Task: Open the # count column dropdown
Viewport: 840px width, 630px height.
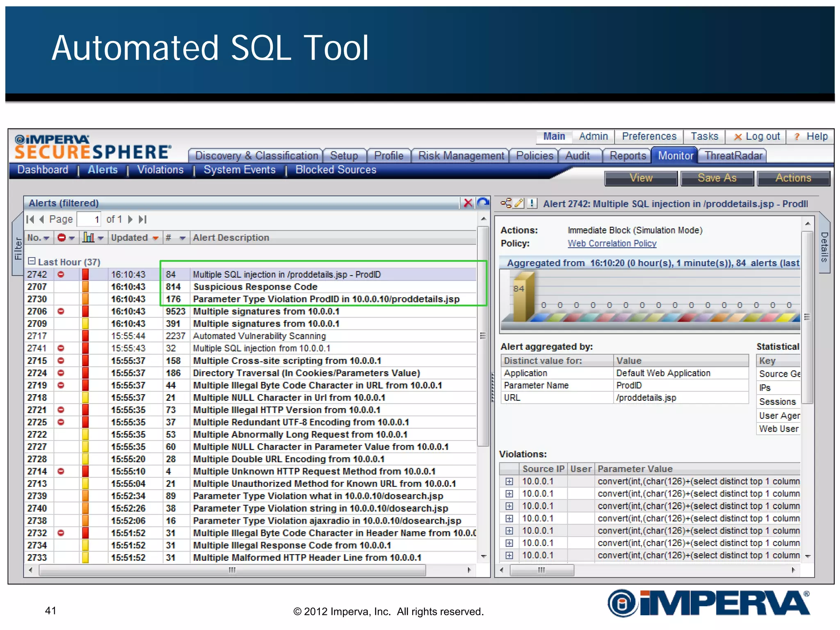Action: point(183,238)
